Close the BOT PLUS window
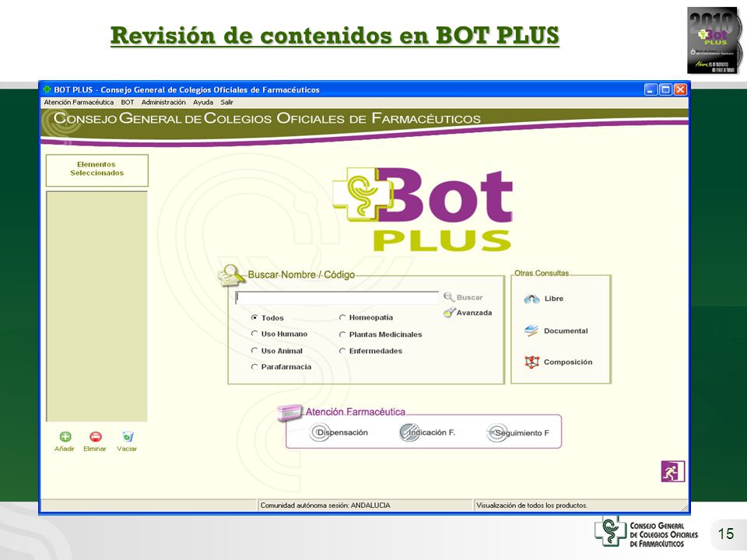The image size is (747, 560). tap(680, 89)
